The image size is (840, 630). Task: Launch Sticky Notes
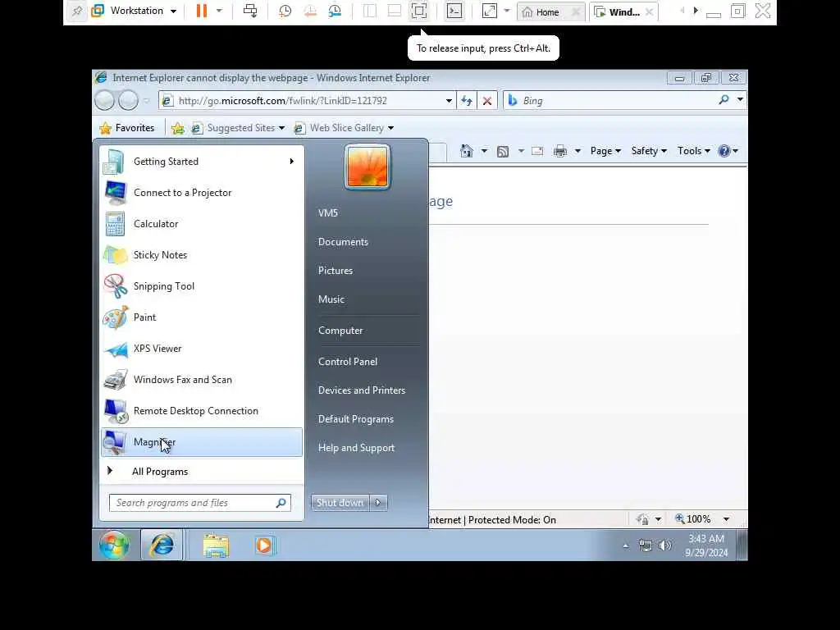pos(202,255)
